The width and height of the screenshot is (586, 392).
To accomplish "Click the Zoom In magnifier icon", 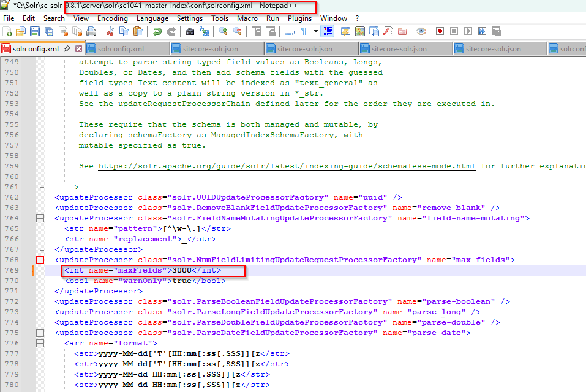I will coord(223,31).
